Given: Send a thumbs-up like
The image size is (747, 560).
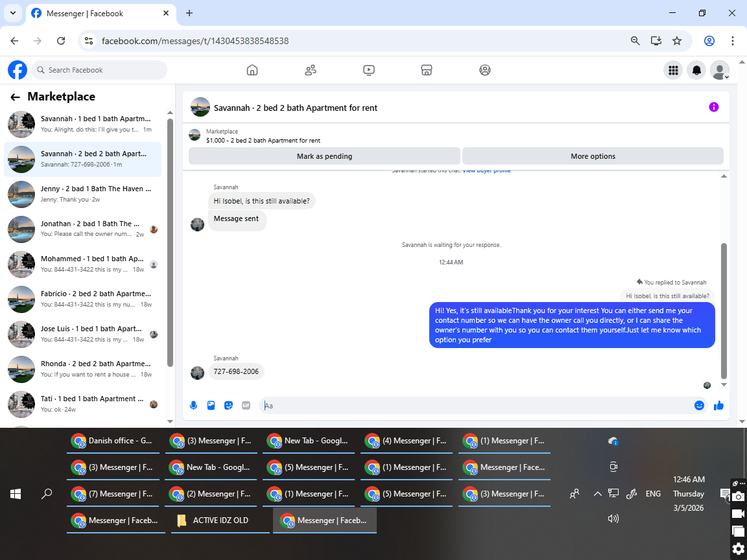Looking at the screenshot, I should point(718,405).
